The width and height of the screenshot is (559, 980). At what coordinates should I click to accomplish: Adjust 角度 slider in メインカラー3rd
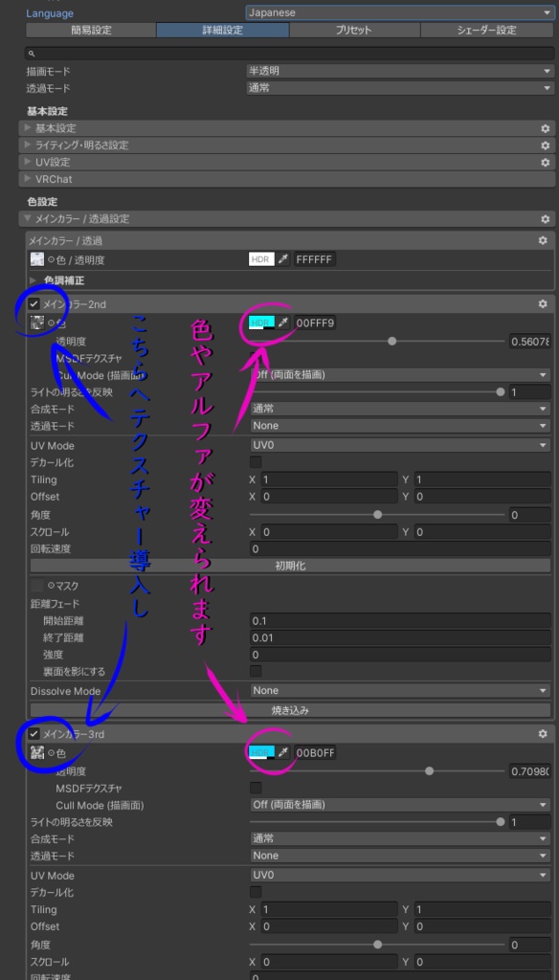pyautogui.click(x=377, y=945)
